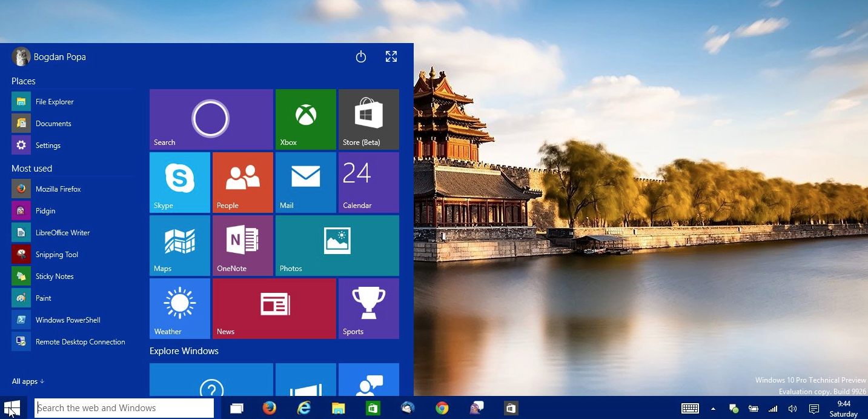The height and width of the screenshot is (419, 868).
Task: Open the Weather tile
Action: tap(180, 309)
